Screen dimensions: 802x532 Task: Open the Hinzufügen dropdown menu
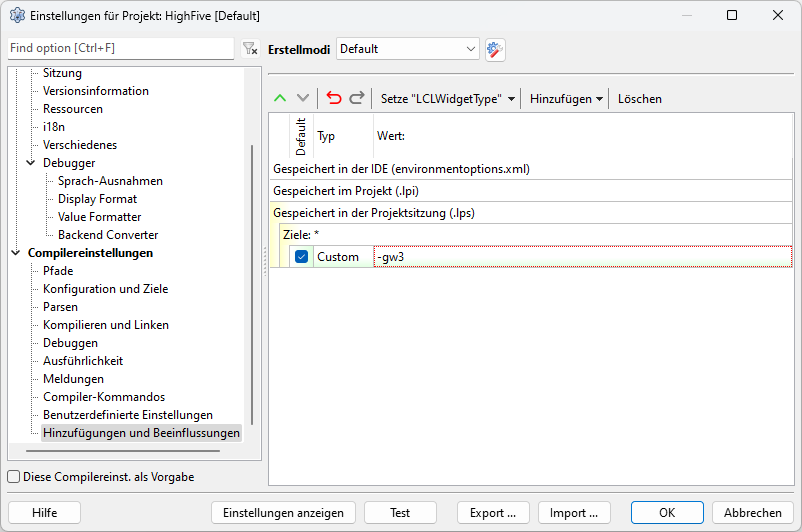(567, 99)
